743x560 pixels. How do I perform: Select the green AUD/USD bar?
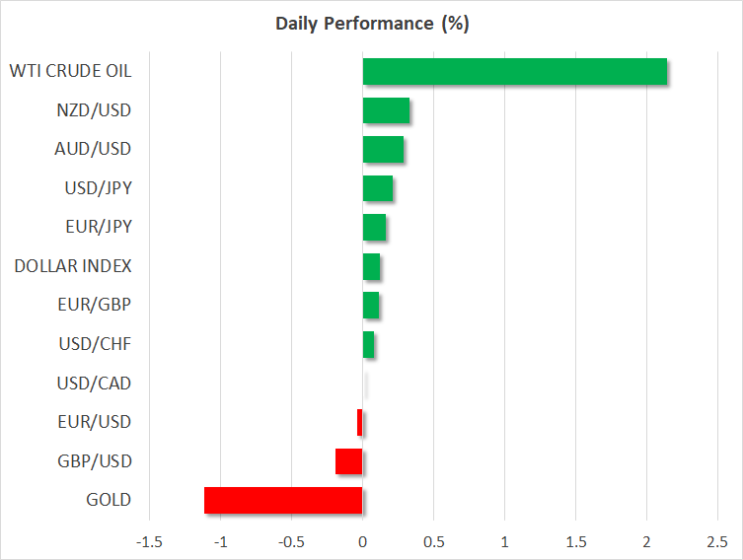pos(383,150)
